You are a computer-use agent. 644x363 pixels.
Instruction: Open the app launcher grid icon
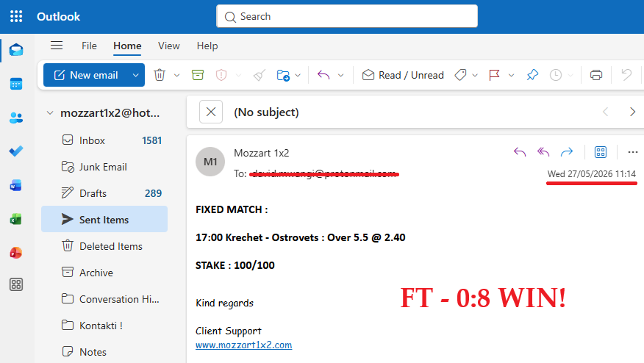[16, 16]
